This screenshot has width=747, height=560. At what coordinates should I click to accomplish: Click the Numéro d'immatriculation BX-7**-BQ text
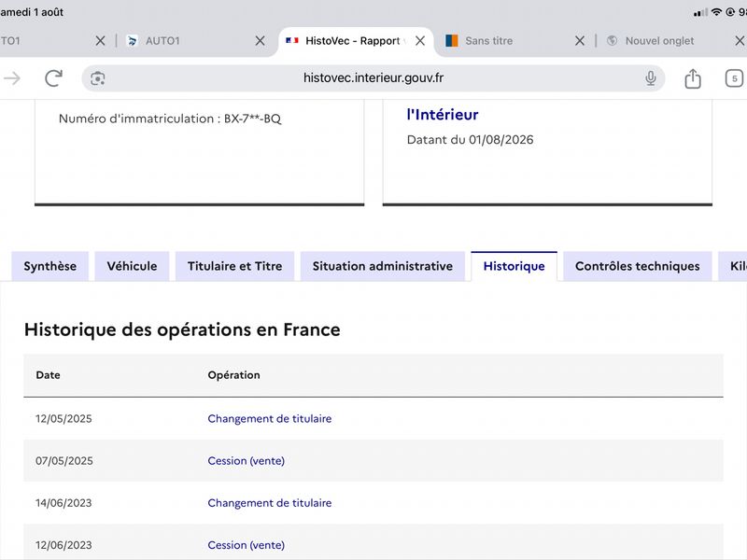coord(170,119)
